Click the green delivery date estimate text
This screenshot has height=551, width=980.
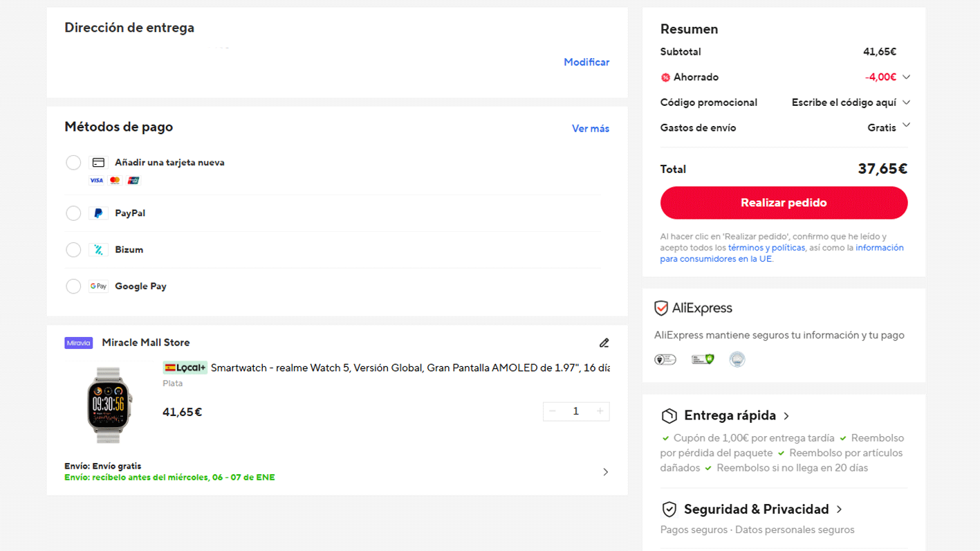pos(169,478)
